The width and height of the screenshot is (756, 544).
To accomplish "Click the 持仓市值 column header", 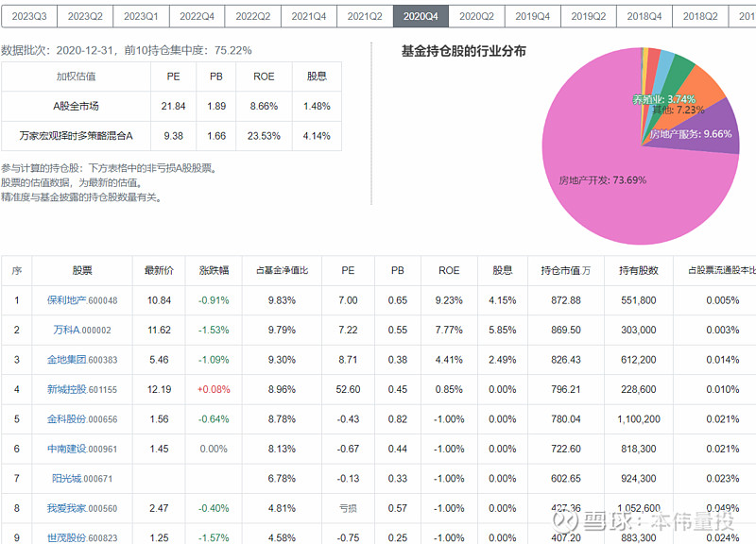I will [x=565, y=271].
